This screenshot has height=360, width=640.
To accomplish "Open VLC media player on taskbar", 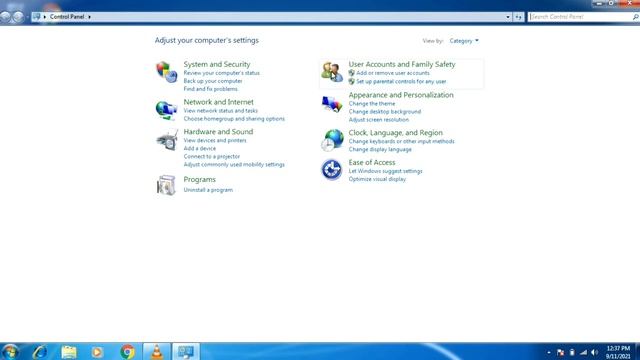I will click(x=157, y=351).
